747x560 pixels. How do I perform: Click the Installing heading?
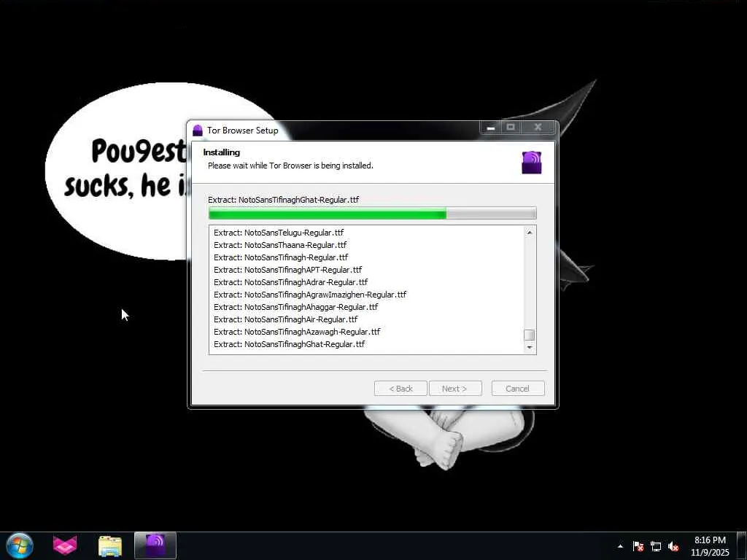pos(222,152)
